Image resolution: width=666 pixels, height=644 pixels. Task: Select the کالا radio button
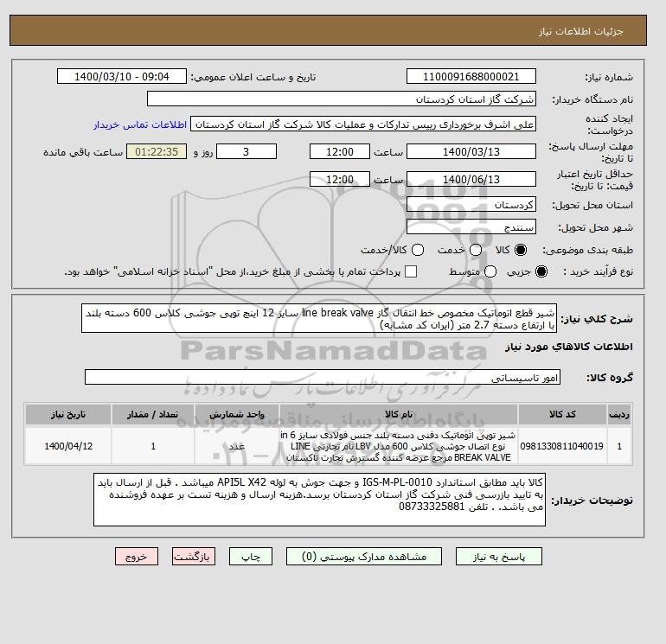[x=521, y=250]
